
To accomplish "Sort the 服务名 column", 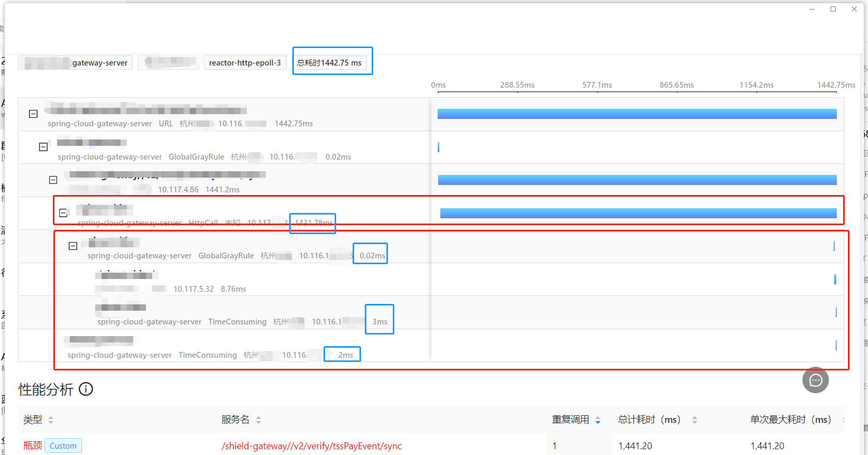I will click(x=258, y=420).
